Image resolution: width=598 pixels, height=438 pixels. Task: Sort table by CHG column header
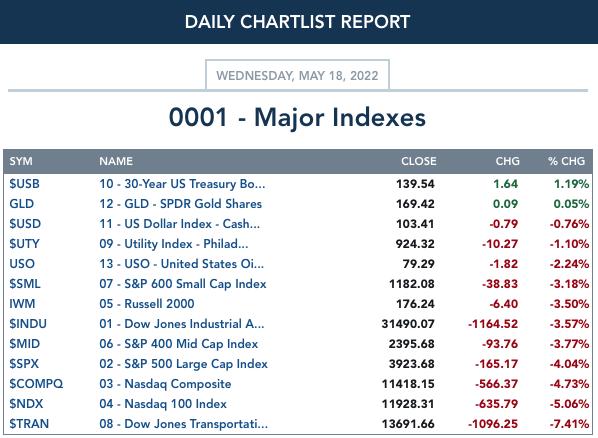click(x=507, y=161)
